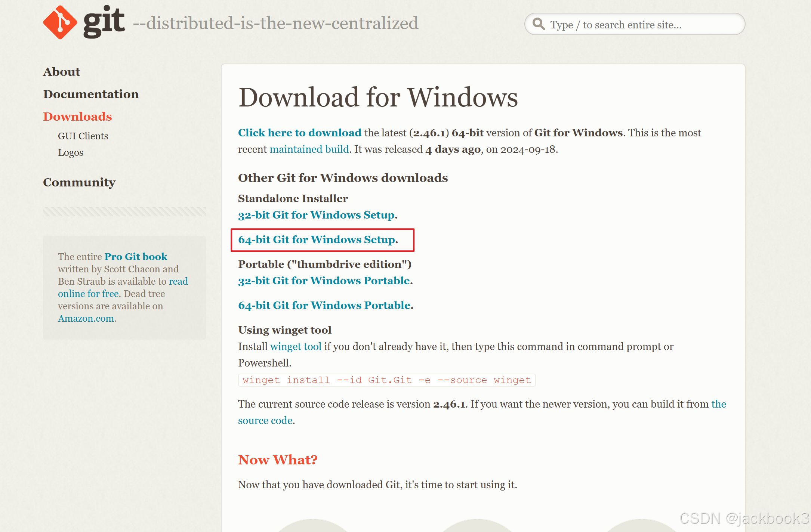Download 32-bit Git for Windows Portable

tap(324, 281)
